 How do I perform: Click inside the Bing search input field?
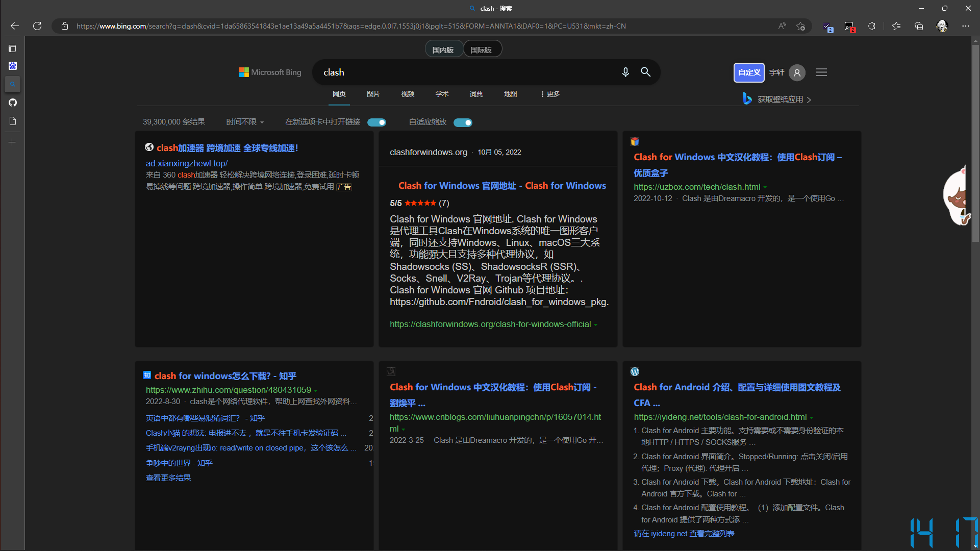pyautogui.click(x=459, y=72)
